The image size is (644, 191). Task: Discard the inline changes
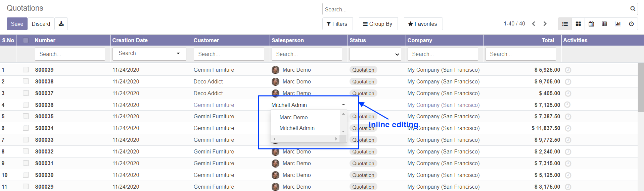click(x=41, y=24)
